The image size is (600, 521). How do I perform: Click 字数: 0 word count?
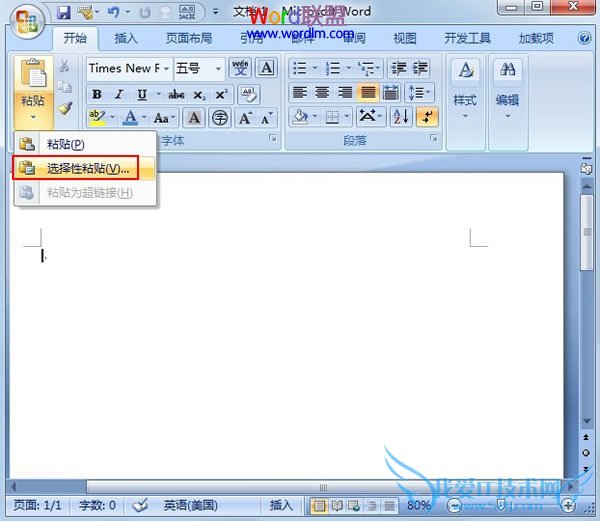point(97,506)
